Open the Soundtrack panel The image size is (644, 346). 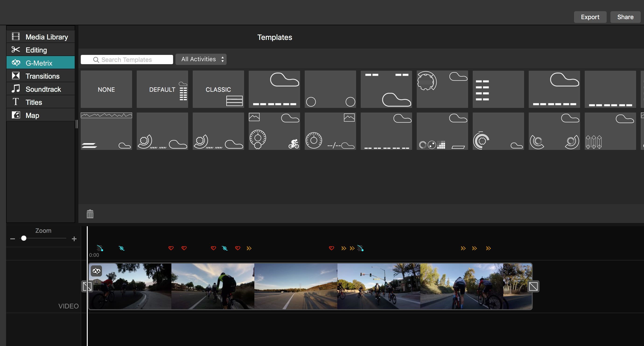[x=43, y=89]
